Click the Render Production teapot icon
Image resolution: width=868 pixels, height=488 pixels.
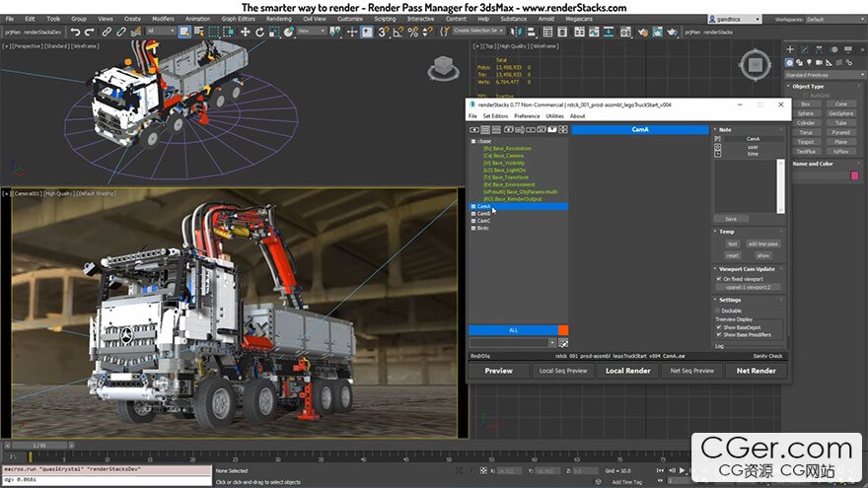(x=672, y=33)
